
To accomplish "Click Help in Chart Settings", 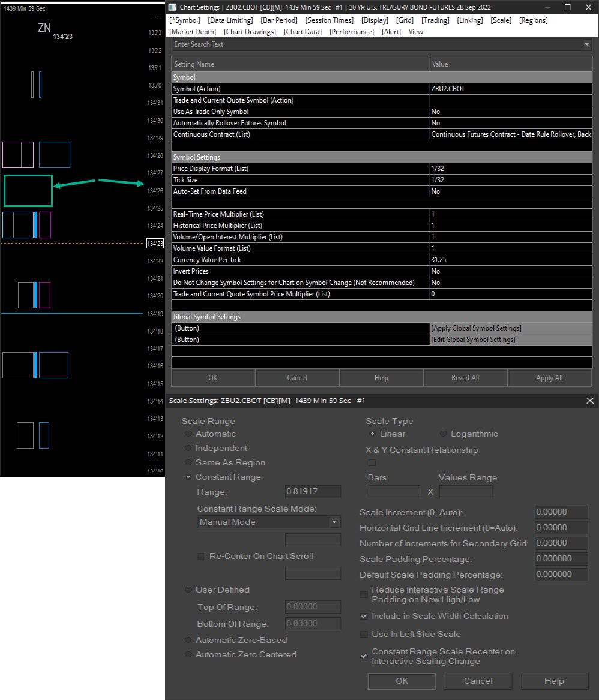I will (x=381, y=378).
